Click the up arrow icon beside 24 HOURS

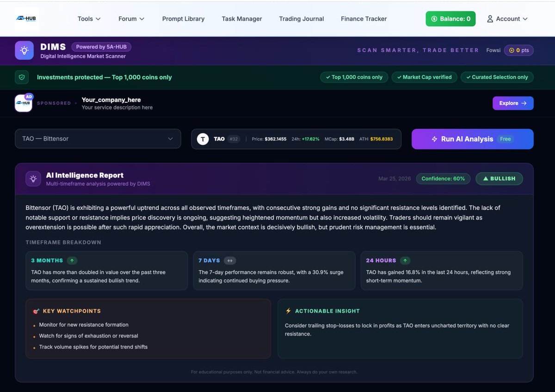pyautogui.click(x=405, y=260)
